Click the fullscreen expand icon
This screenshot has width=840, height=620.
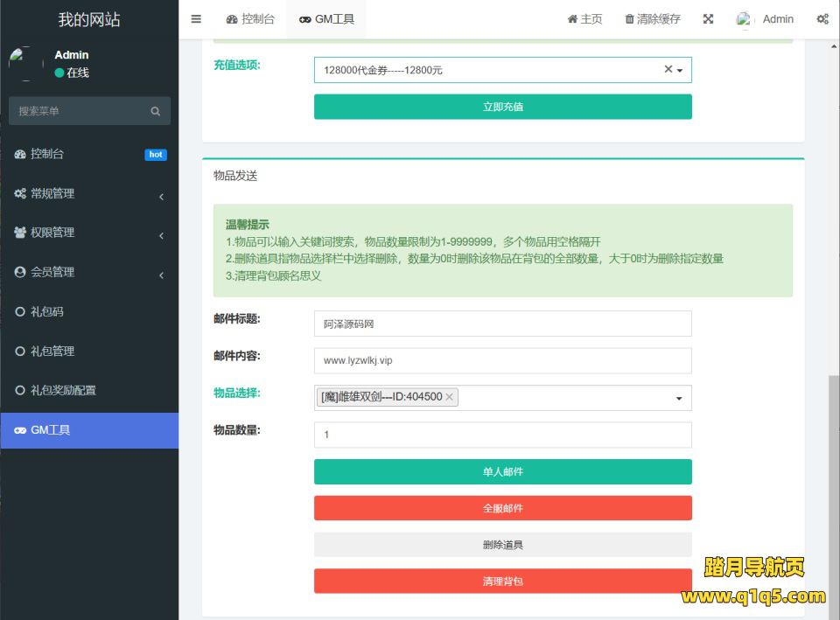(708, 19)
